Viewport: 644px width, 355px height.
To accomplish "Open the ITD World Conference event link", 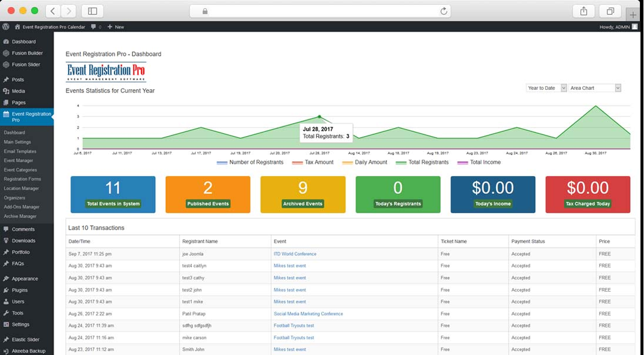I will [295, 254].
